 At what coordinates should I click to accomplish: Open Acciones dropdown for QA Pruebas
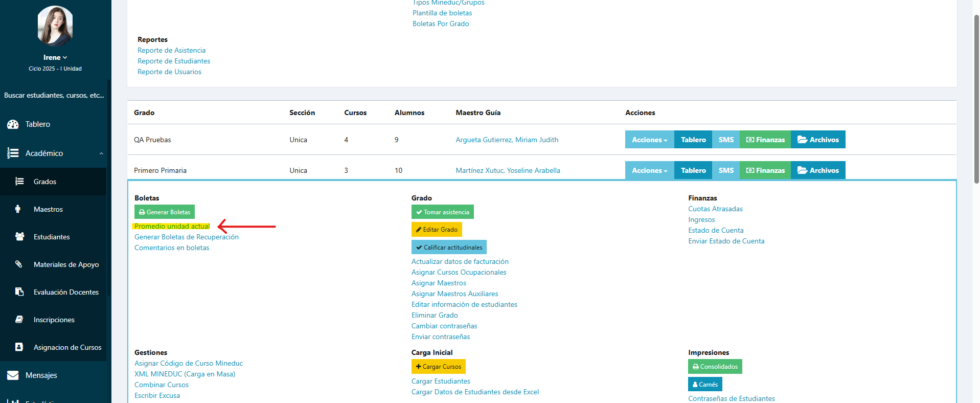click(x=649, y=140)
